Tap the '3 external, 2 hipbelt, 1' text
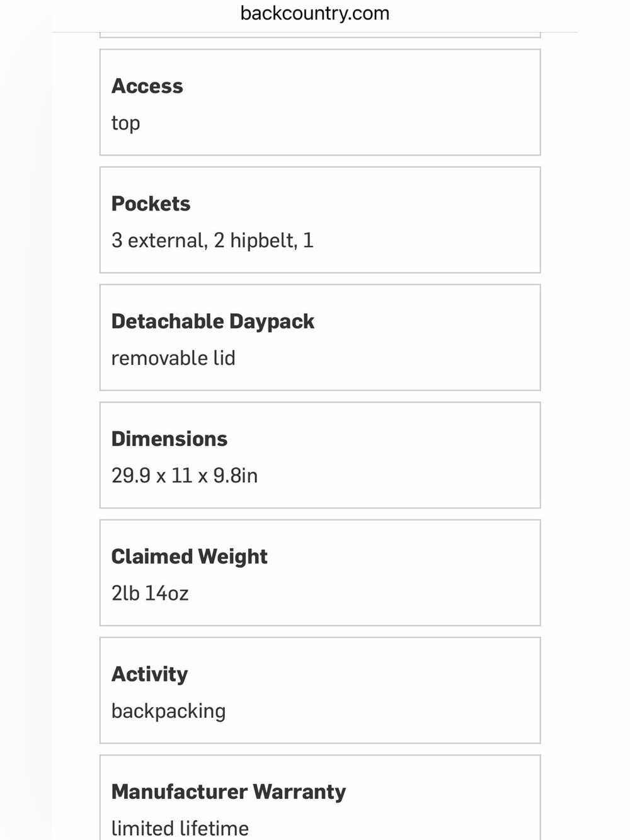Viewport: 630px width, 840px height. (x=212, y=241)
